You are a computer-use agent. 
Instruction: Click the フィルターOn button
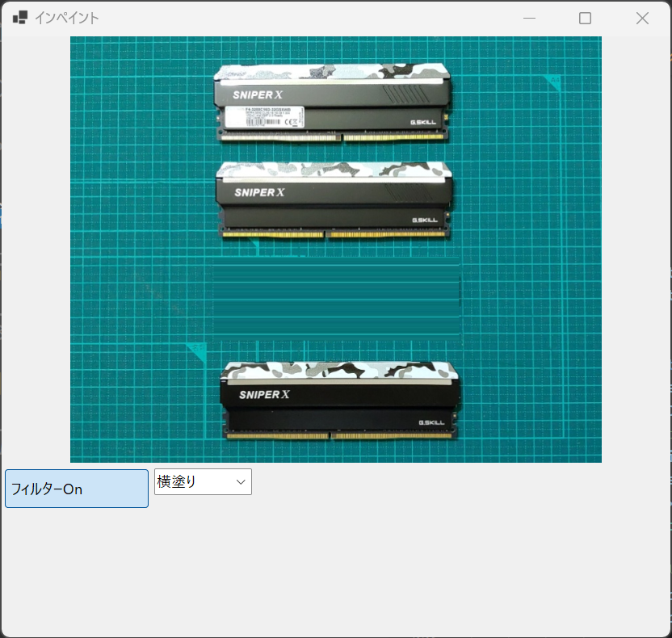77,489
